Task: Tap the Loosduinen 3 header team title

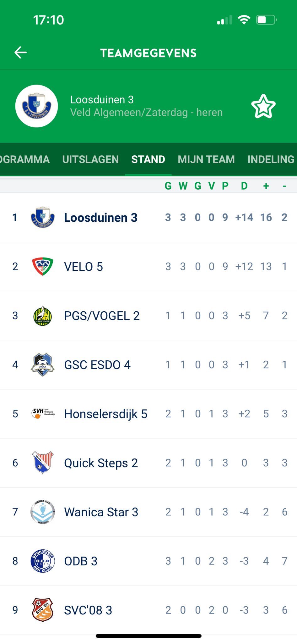Action: pos(102,100)
